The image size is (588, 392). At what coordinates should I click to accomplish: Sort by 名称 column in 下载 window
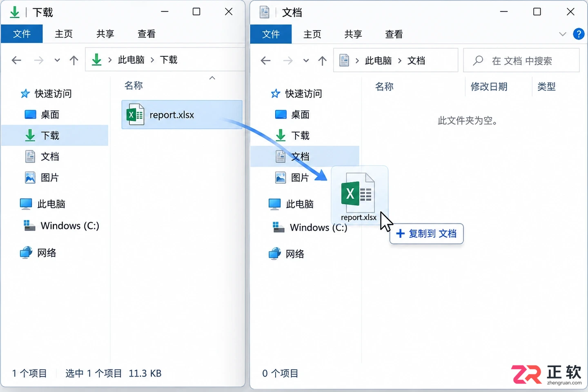134,85
